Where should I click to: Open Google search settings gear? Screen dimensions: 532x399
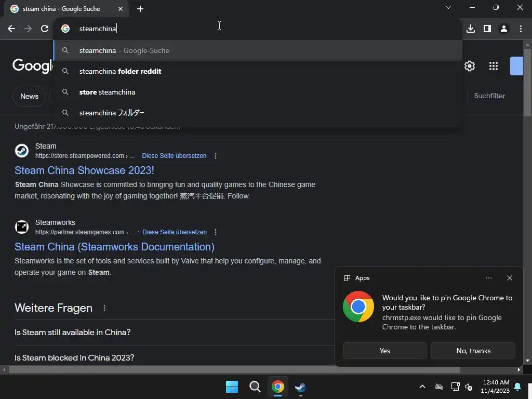click(x=470, y=66)
